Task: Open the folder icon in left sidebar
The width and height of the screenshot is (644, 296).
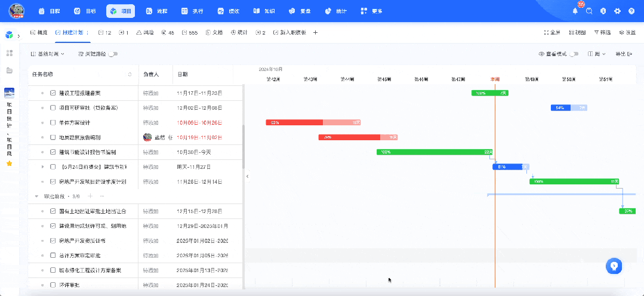Action: point(10,70)
